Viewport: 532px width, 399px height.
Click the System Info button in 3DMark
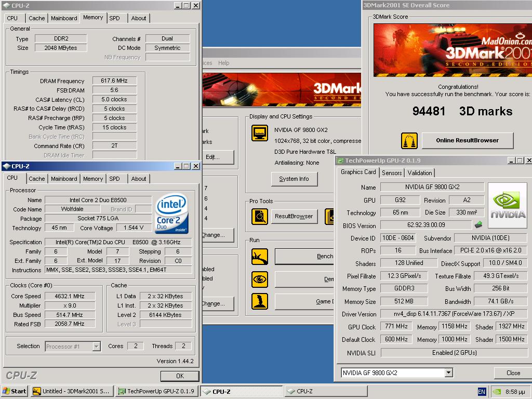pos(294,179)
